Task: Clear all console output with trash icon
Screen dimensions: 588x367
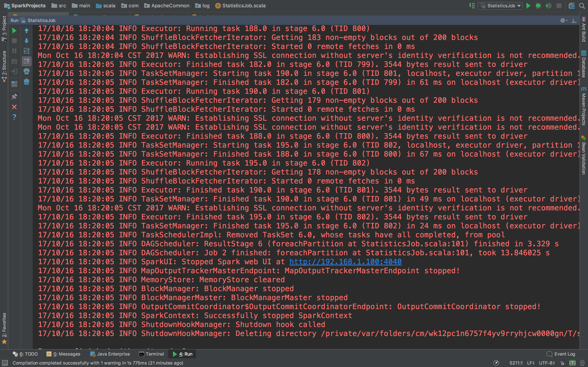Action: (x=27, y=82)
